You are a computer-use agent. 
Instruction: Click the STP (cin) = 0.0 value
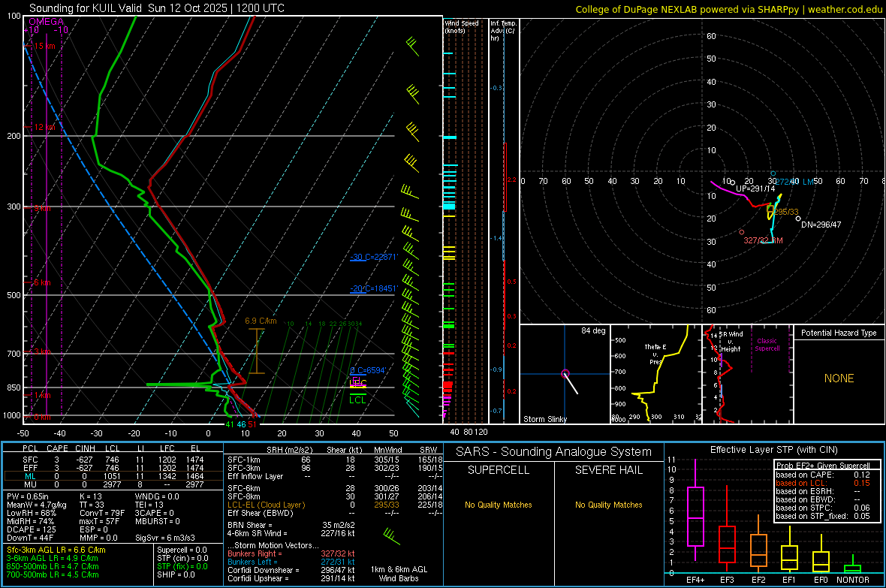(182, 558)
